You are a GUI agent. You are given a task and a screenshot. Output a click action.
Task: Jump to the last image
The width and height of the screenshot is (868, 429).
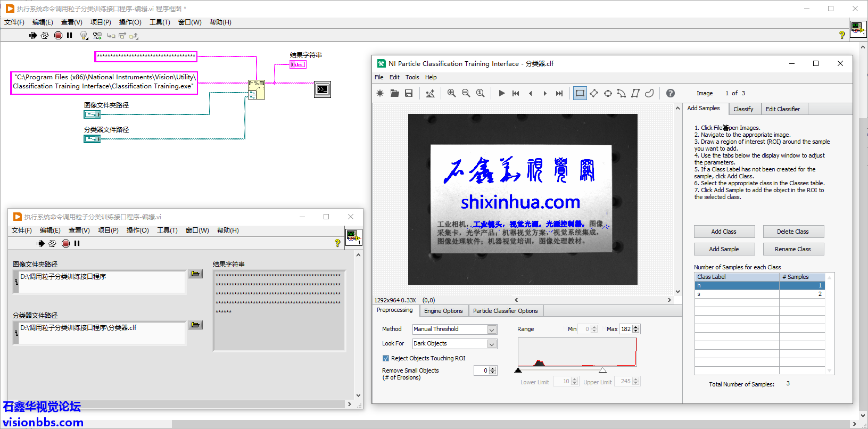[559, 93]
